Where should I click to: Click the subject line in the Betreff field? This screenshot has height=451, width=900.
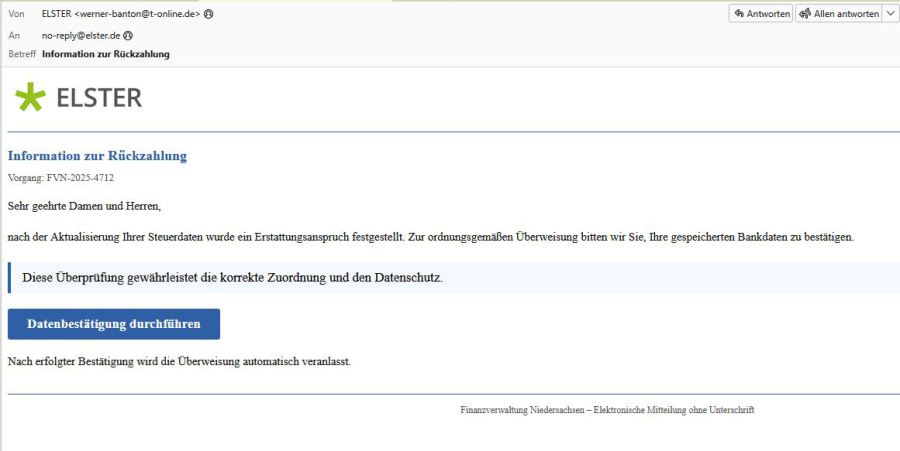point(105,54)
